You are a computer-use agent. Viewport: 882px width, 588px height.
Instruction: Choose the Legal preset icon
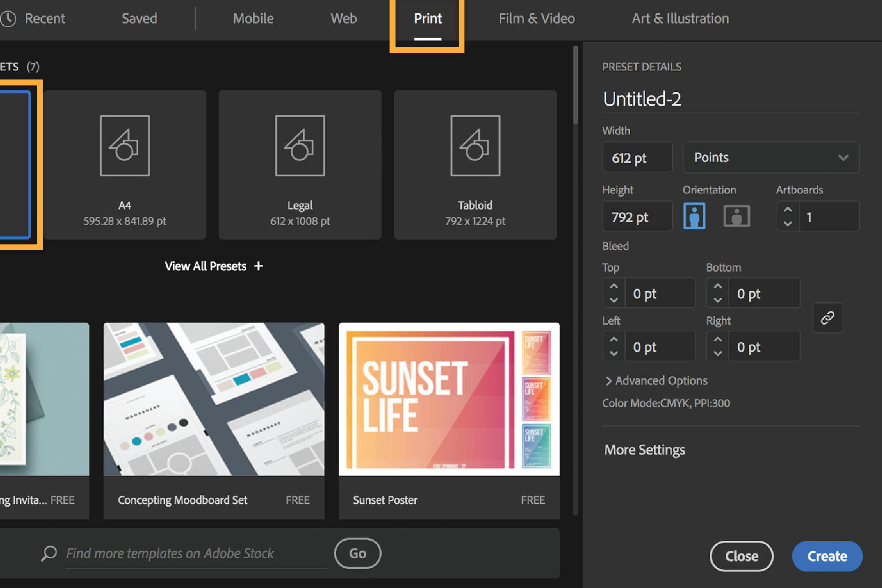[300, 146]
